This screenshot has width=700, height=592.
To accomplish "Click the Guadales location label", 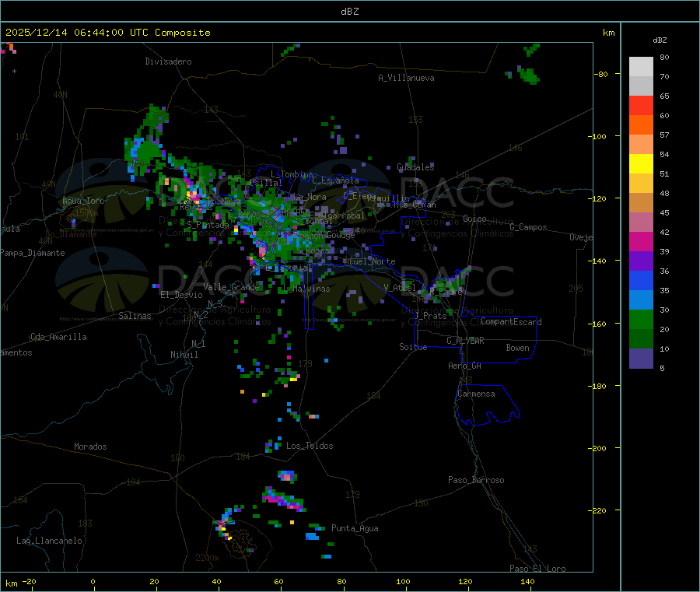I will tap(415, 167).
